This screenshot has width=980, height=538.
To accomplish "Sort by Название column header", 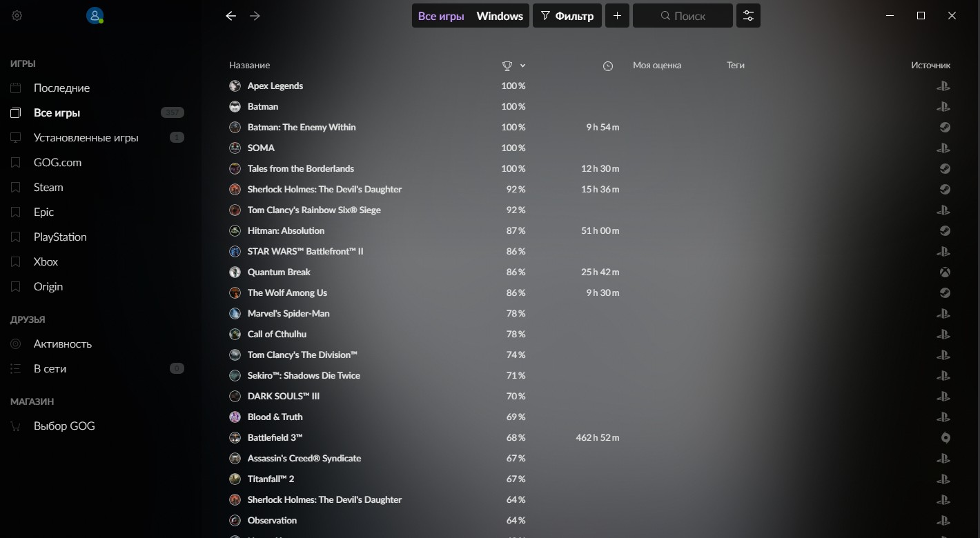I will coord(249,66).
